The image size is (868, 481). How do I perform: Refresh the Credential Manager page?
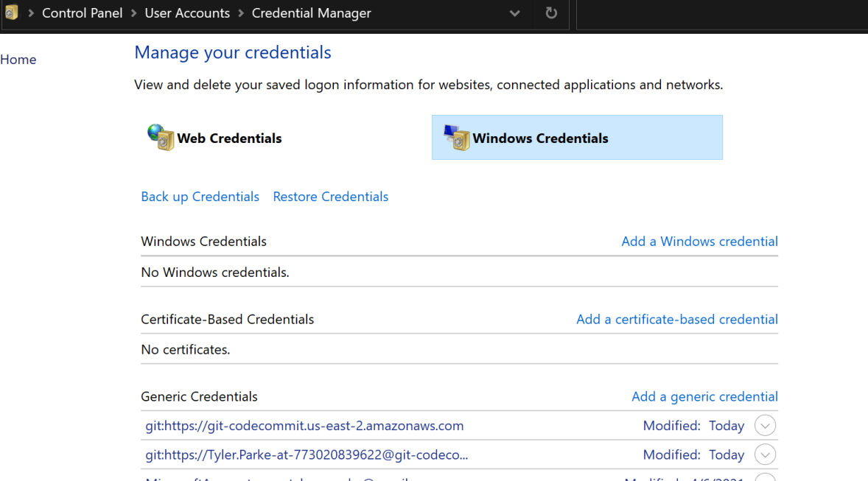[551, 13]
